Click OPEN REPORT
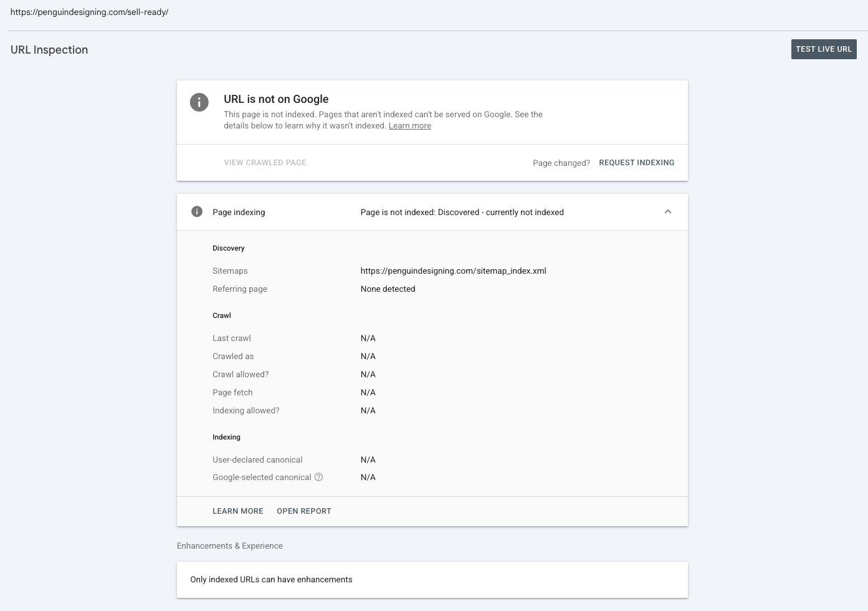This screenshot has width=868, height=611. (304, 511)
